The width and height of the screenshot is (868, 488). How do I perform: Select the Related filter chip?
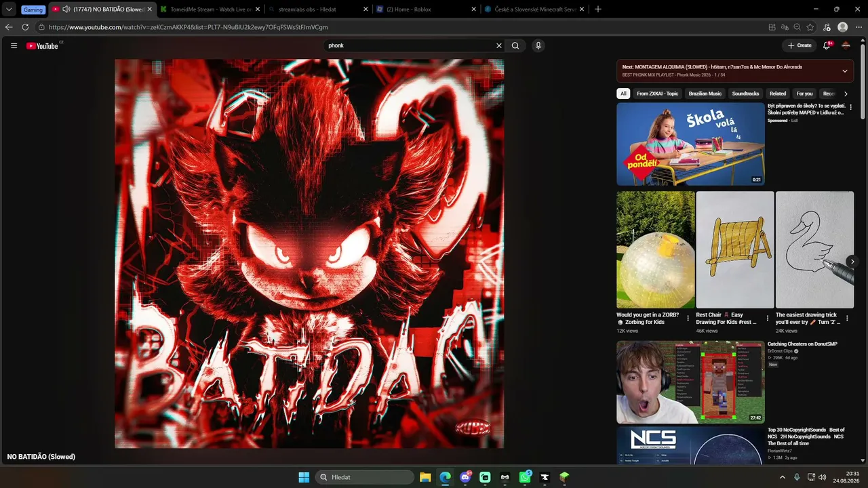click(778, 94)
